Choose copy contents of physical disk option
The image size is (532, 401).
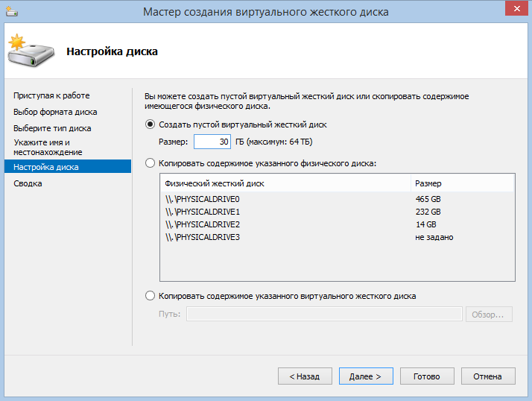click(x=151, y=162)
